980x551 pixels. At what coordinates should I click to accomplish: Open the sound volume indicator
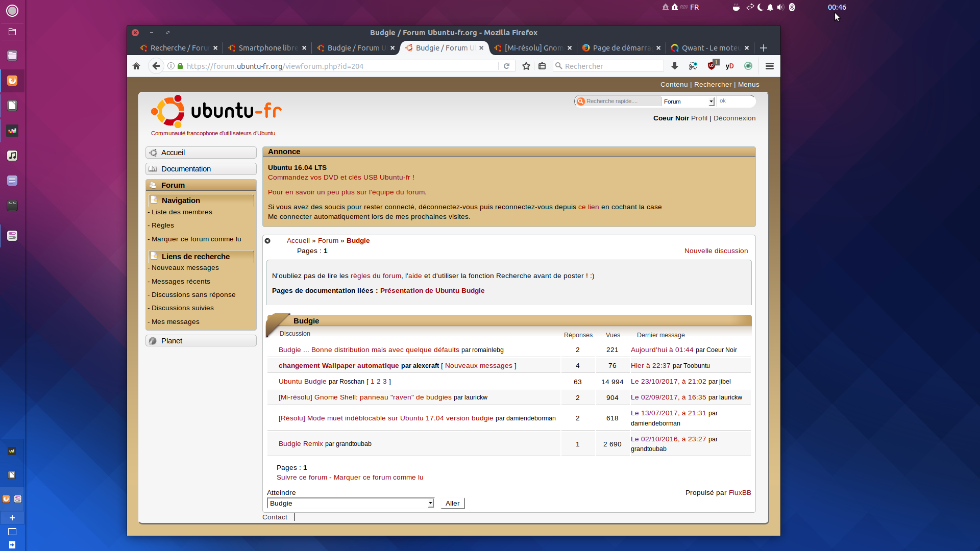[780, 7]
